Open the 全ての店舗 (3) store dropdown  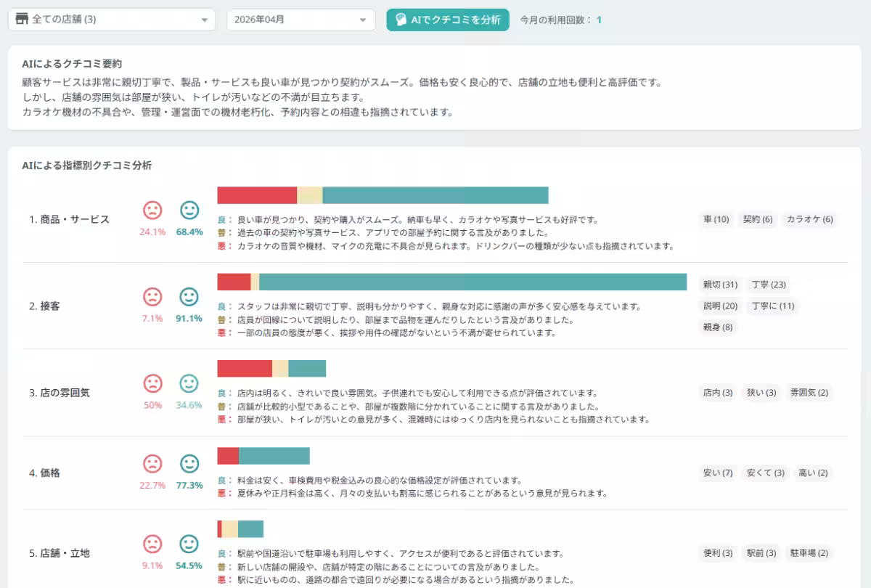[x=112, y=20]
